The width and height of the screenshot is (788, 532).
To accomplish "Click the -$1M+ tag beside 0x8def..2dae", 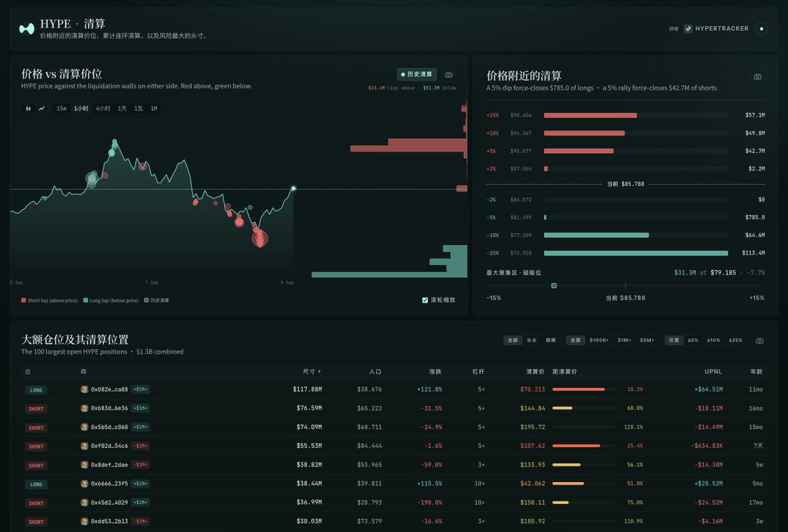I will click(141, 465).
